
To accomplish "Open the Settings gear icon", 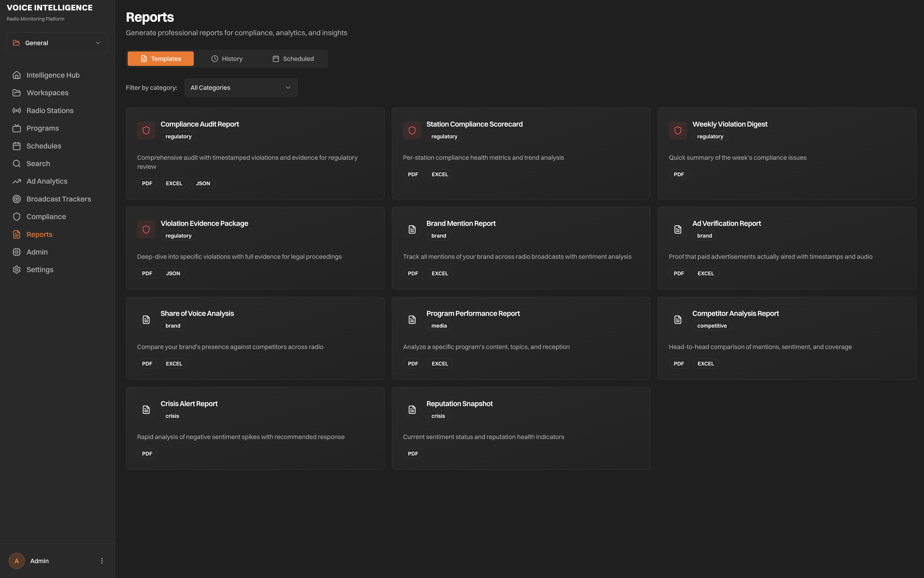I will point(17,270).
